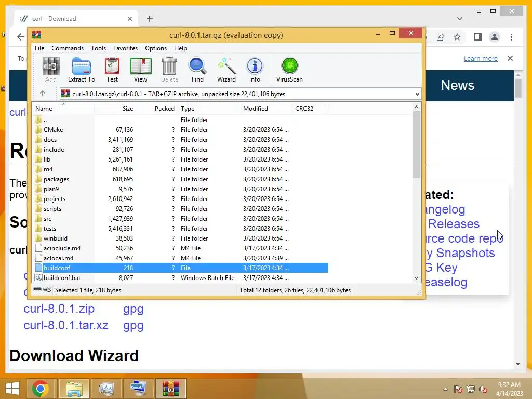
Task: Open the Help menu
Action: coord(180,48)
